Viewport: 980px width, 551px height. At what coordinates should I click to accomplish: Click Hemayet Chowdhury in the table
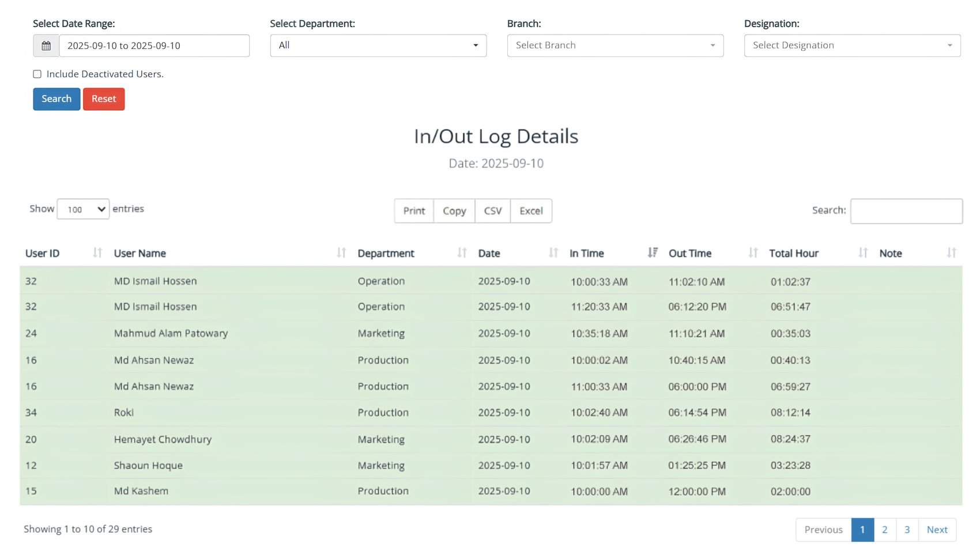coord(163,439)
